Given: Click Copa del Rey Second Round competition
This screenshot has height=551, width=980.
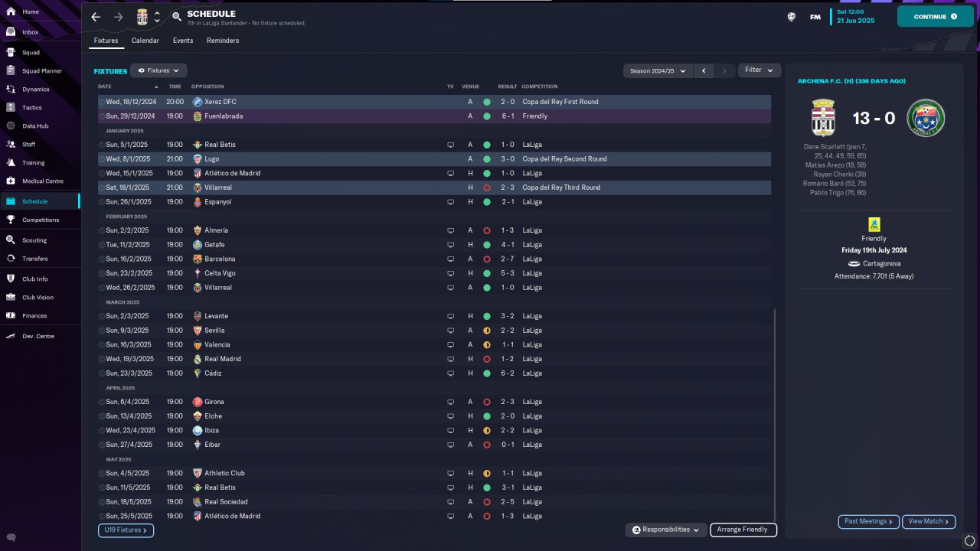Looking at the screenshot, I should click(565, 159).
